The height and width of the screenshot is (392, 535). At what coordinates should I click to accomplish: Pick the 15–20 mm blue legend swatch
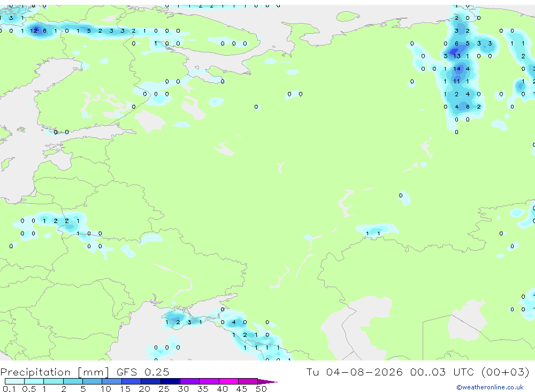[x=131, y=381]
